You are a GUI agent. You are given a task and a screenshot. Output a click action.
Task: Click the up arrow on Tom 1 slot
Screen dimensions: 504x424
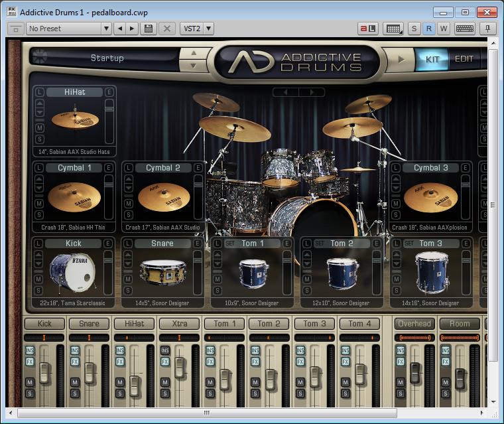pyautogui.click(x=218, y=255)
